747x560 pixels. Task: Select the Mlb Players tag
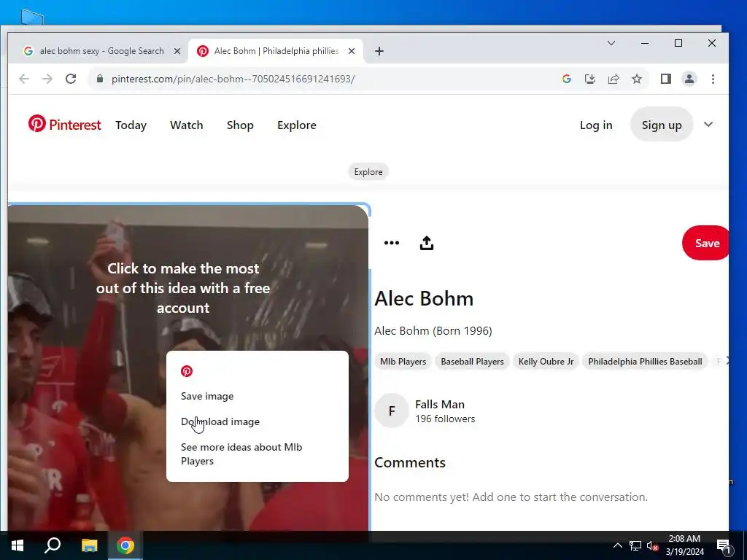403,362
